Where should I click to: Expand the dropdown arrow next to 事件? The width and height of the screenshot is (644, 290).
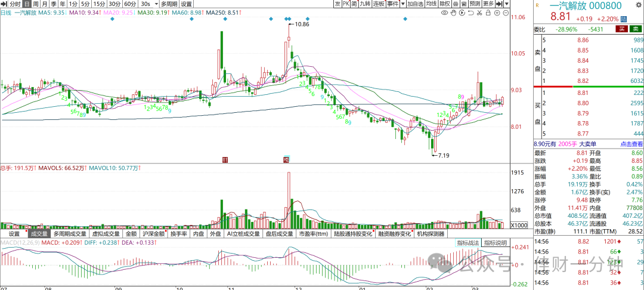[x=403, y=4]
